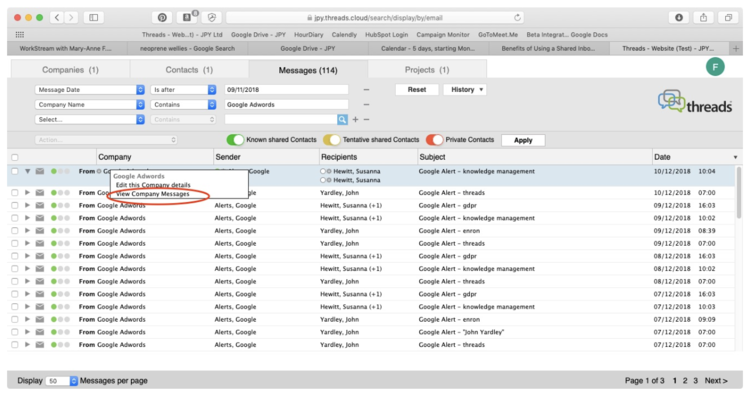
Task: Click the date value field 09/11/2018
Action: click(286, 89)
